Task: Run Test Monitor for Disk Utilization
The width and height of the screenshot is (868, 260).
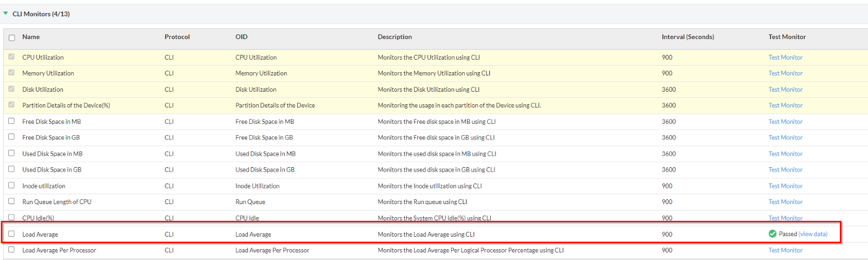Action: (785, 90)
